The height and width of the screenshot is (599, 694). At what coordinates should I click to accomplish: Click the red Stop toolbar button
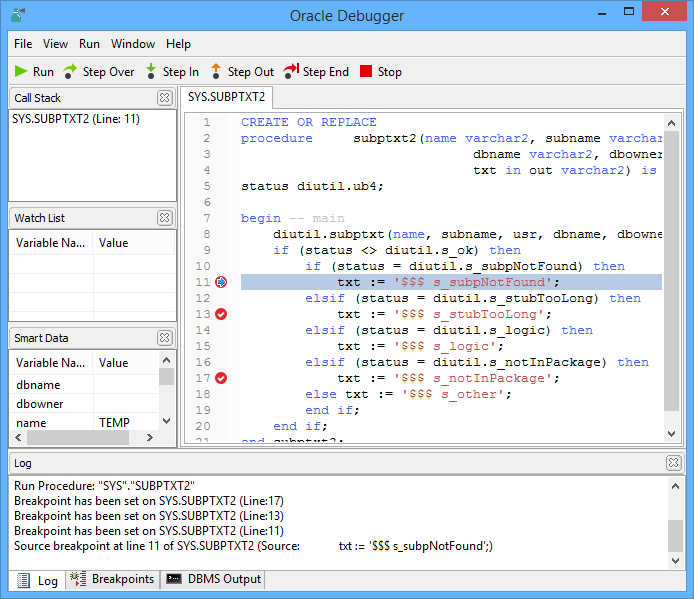(x=381, y=72)
